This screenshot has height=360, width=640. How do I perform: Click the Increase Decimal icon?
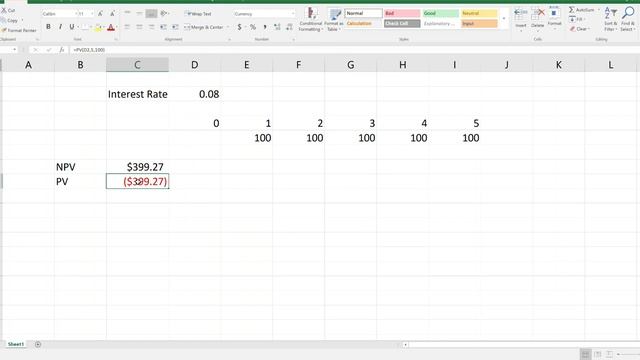(x=277, y=27)
